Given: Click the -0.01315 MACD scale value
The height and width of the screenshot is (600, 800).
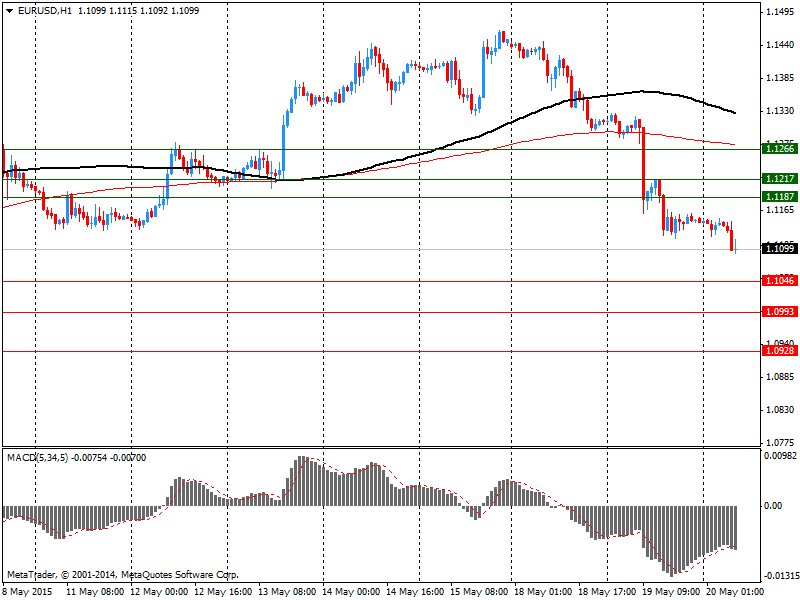Looking at the screenshot, I should (781, 576).
